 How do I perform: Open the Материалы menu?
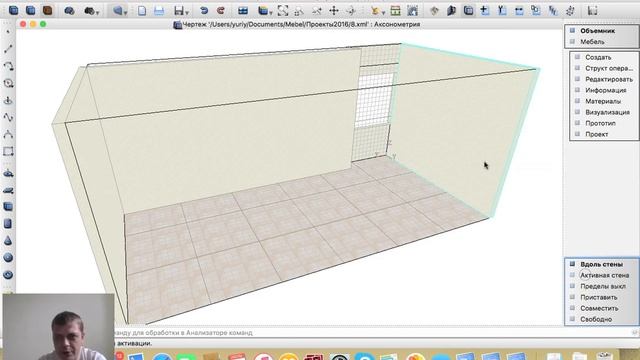[603, 101]
